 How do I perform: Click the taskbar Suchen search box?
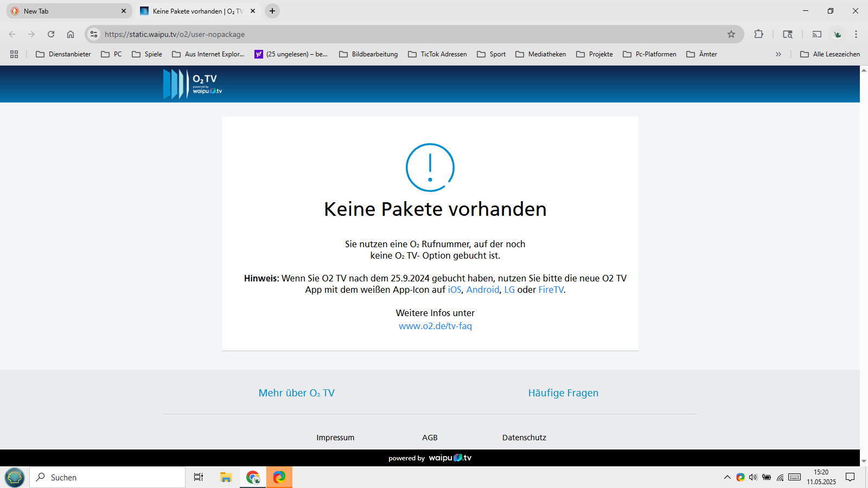pyautogui.click(x=107, y=477)
